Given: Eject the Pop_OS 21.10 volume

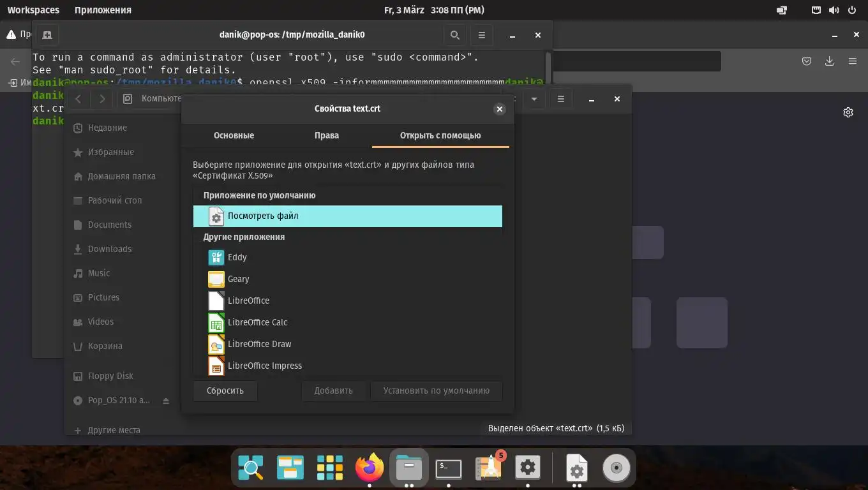Looking at the screenshot, I should click(x=166, y=401).
